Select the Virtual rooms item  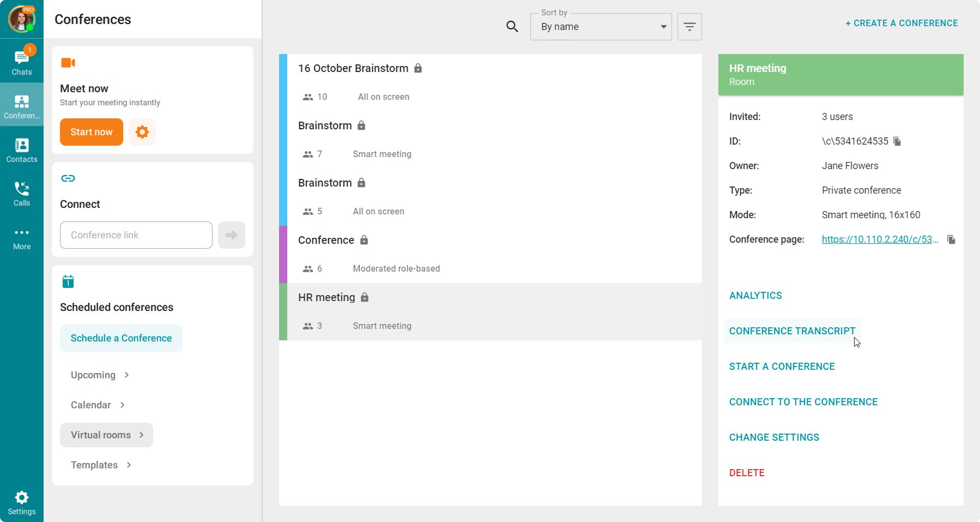pos(106,435)
